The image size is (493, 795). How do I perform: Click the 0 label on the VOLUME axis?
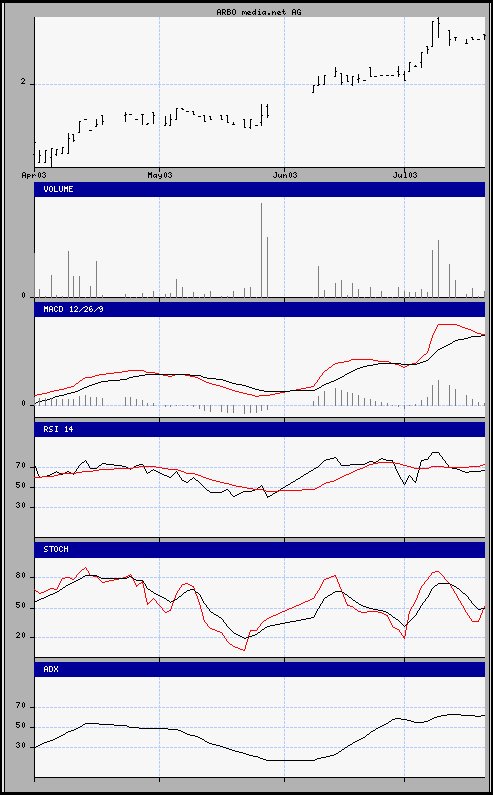click(x=23, y=296)
